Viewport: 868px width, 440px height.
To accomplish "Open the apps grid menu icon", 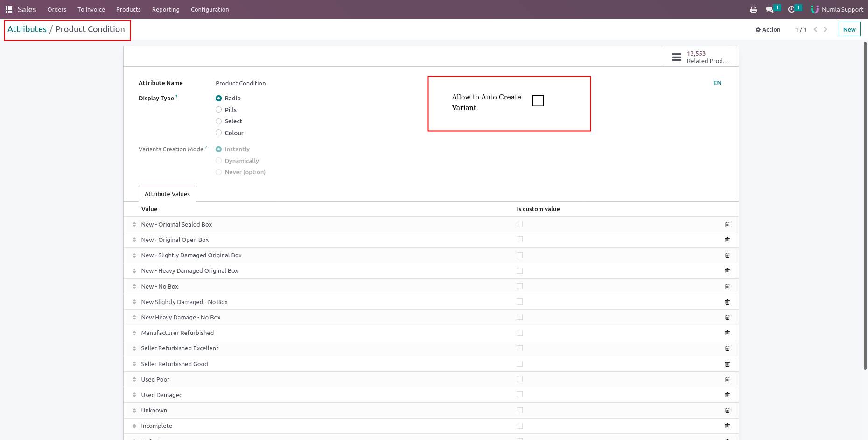I will coord(9,9).
